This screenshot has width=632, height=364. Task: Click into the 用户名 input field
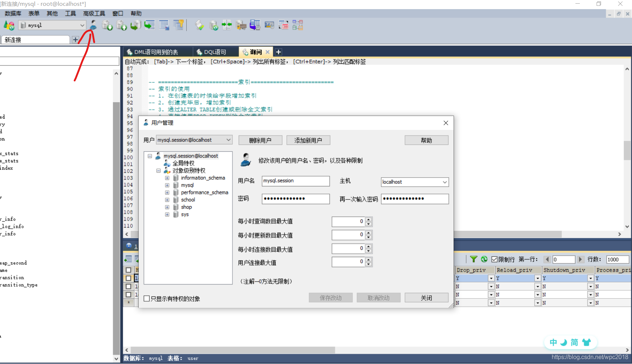(x=296, y=181)
